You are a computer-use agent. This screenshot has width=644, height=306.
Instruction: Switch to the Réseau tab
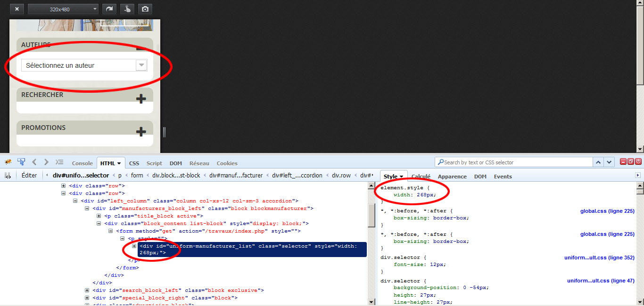[199, 163]
